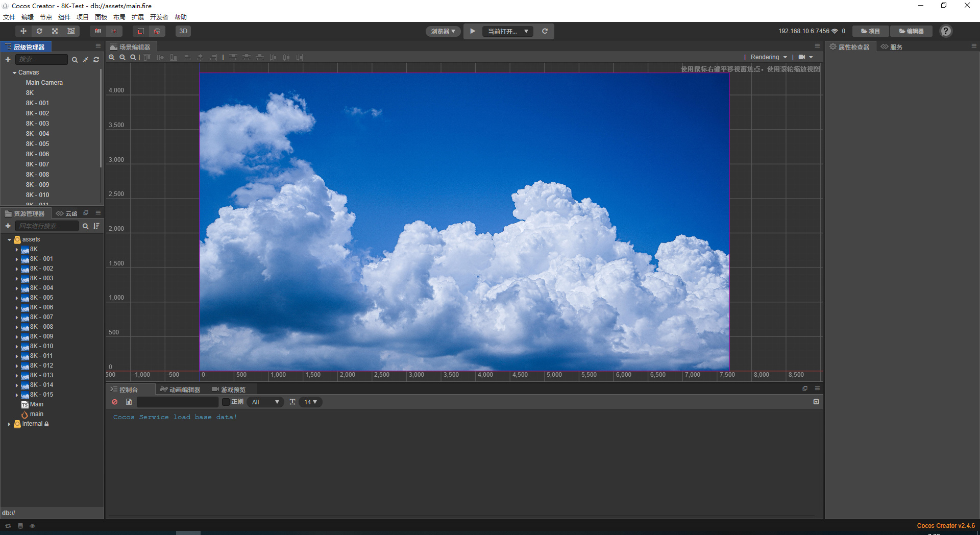Refresh the hierarchy node tree
980x535 pixels.
pyautogui.click(x=96, y=60)
